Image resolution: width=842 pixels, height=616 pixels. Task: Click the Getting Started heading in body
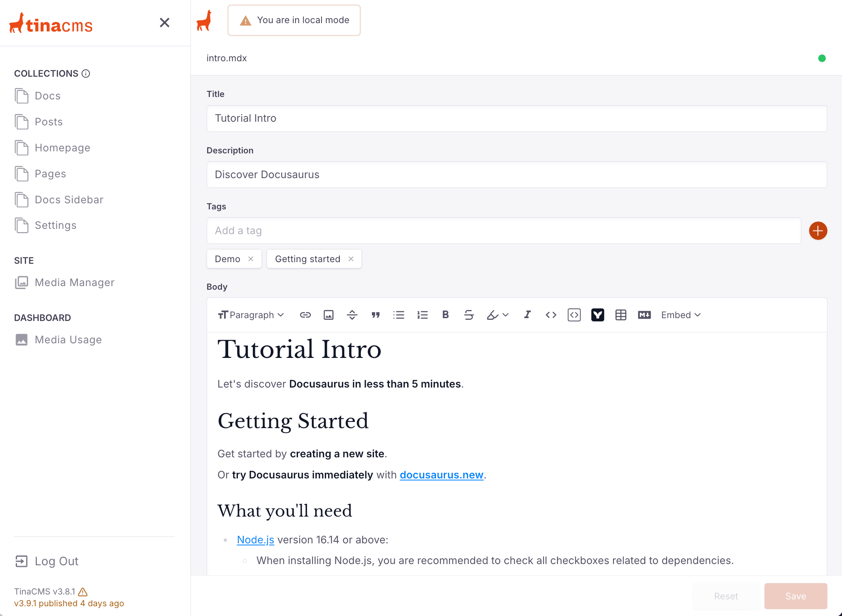293,421
